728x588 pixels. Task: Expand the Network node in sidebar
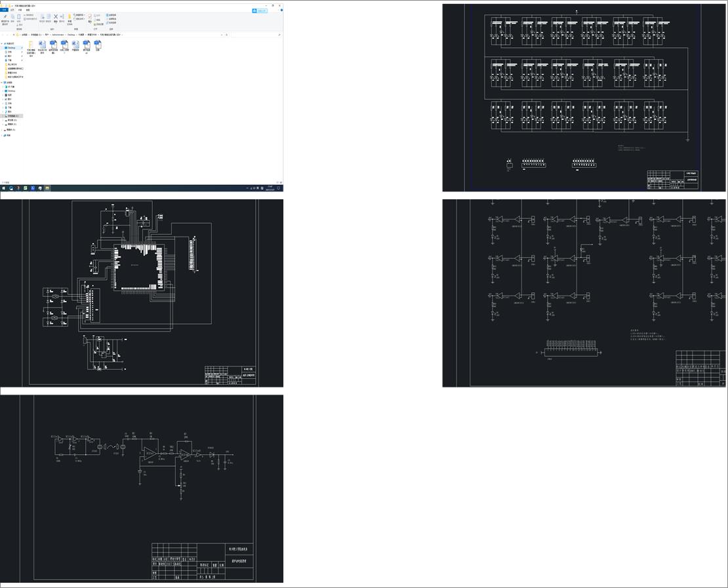click(x=3, y=135)
